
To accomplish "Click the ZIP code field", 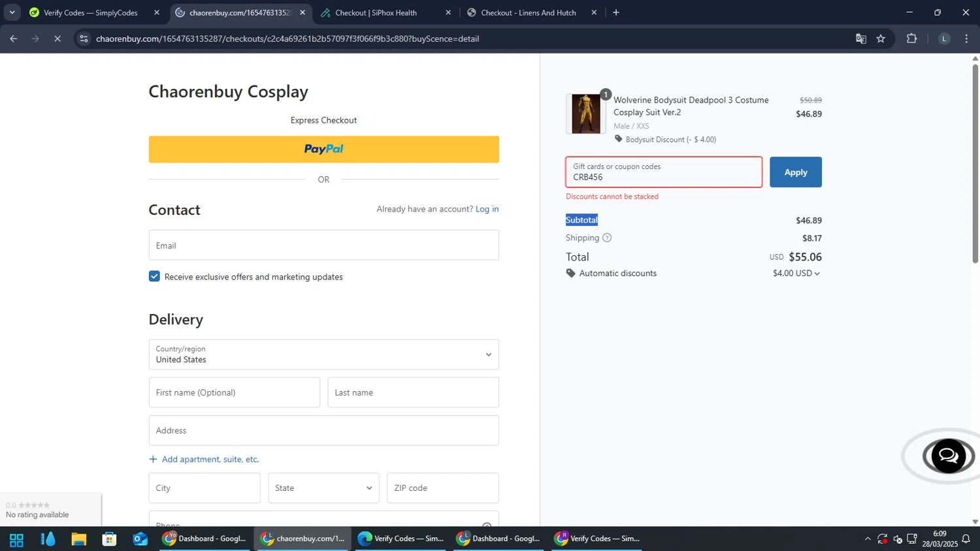I will click(x=442, y=488).
